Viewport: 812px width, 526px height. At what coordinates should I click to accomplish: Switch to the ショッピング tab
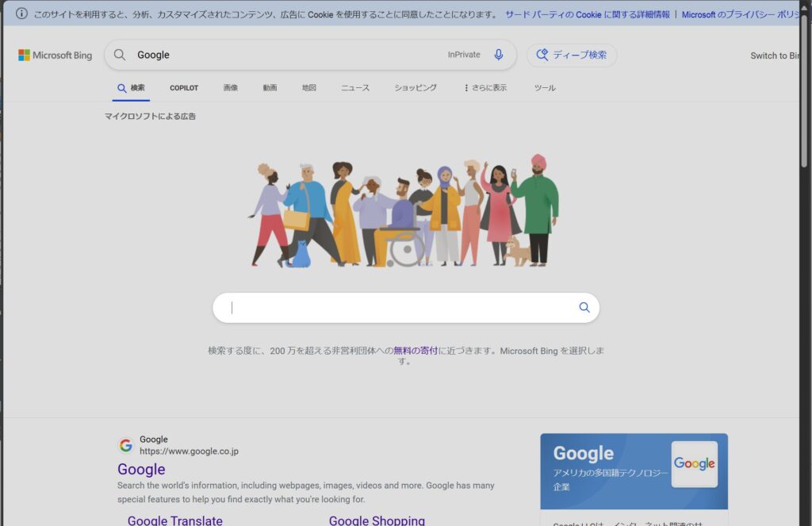coord(416,88)
